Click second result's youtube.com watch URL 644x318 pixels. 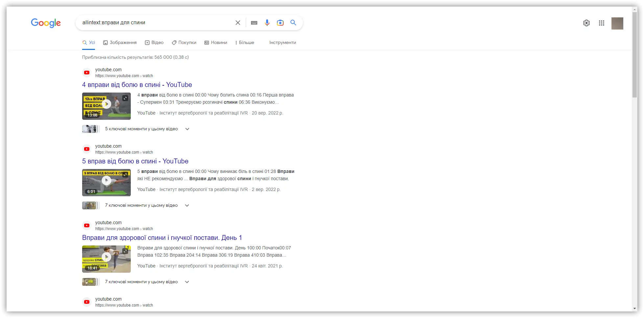coord(124,152)
